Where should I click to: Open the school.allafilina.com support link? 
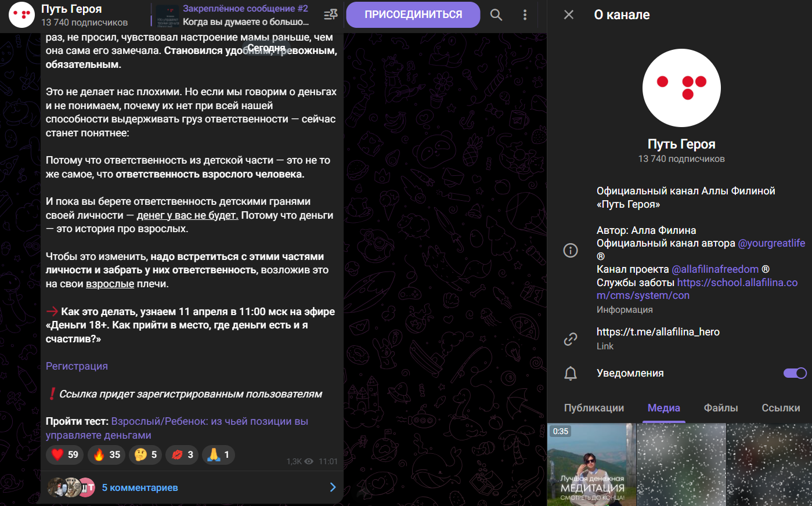[697, 289]
